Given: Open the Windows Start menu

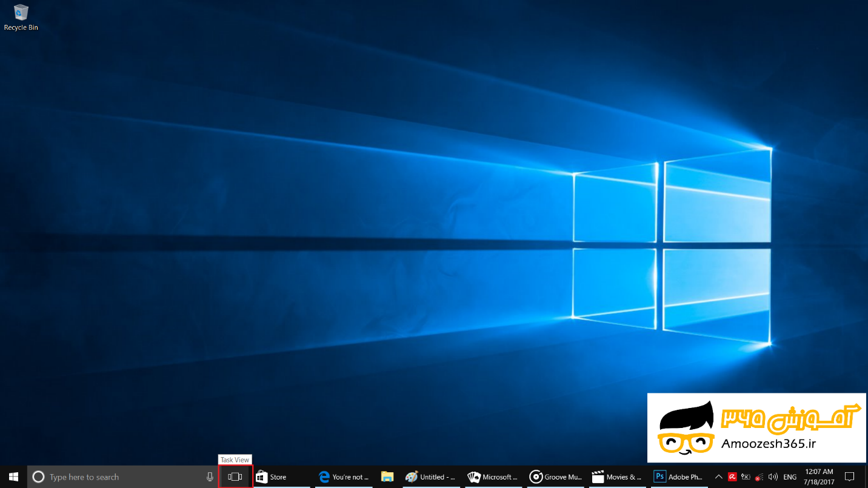Looking at the screenshot, I should (x=13, y=477).
